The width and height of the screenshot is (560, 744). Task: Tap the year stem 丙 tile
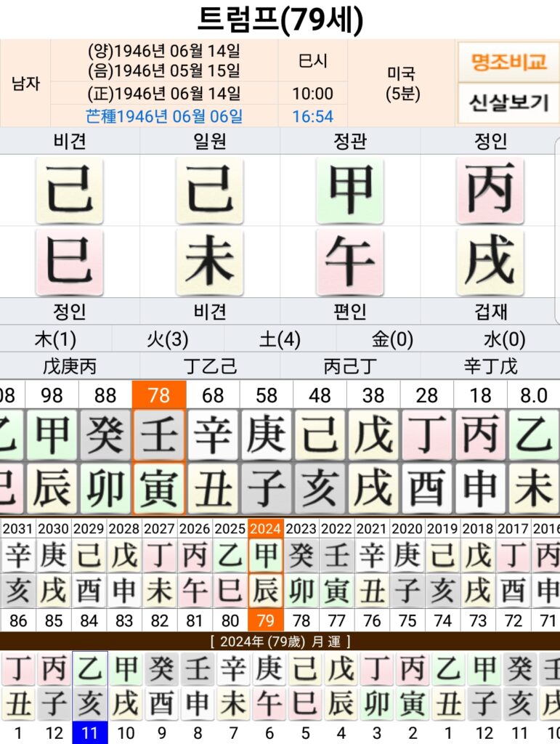pyautogui.click(x=490, y=190)
